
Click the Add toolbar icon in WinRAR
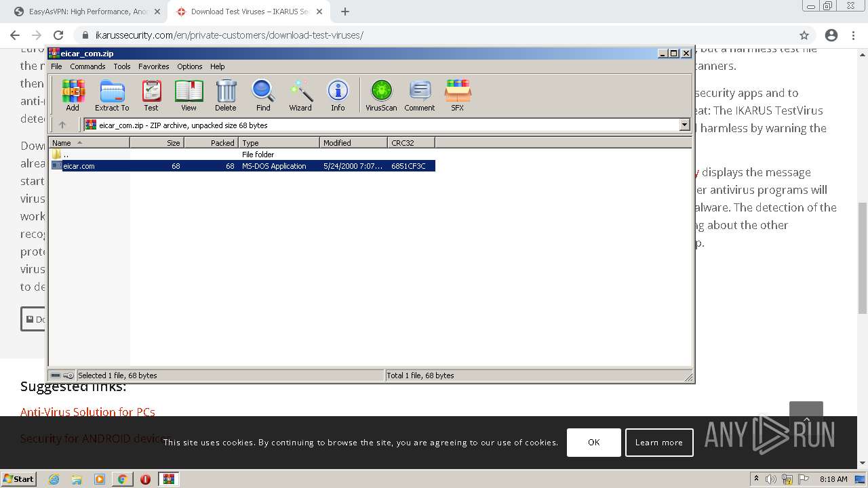[x=73, y=96]
